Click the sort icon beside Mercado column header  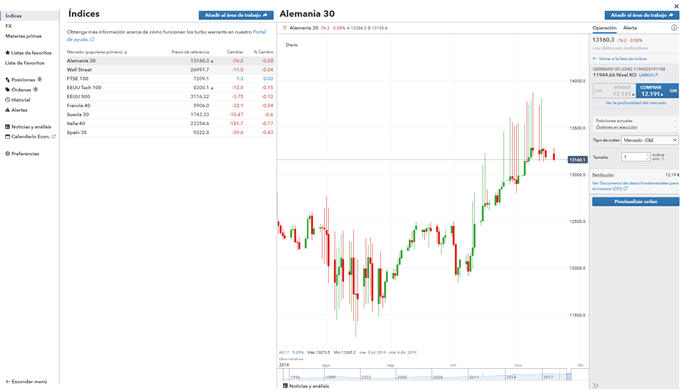(126, 52)
